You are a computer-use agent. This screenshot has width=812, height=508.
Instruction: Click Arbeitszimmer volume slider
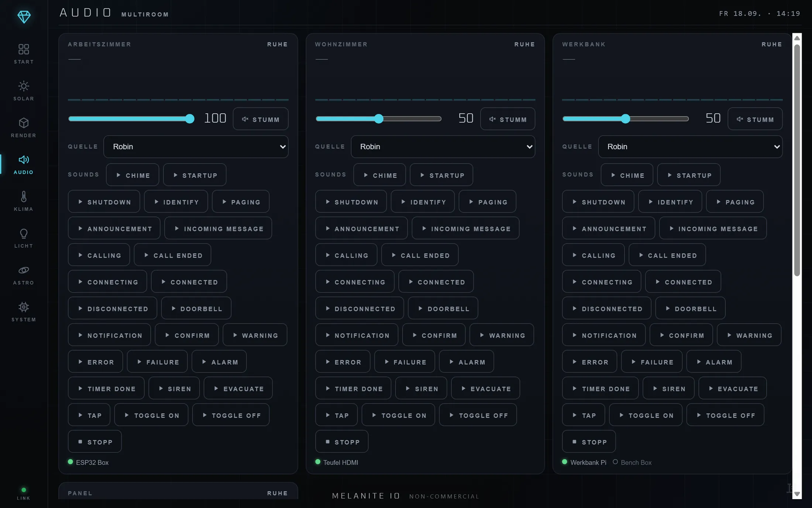(131, 119)
